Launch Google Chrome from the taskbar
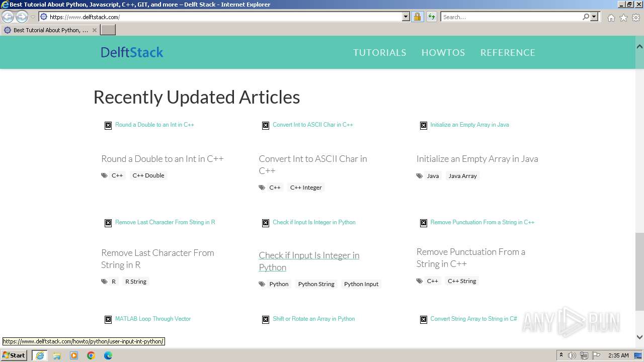The width and height of the screenshot is (644, 362). pyautogui.click(x=91, y=355)
